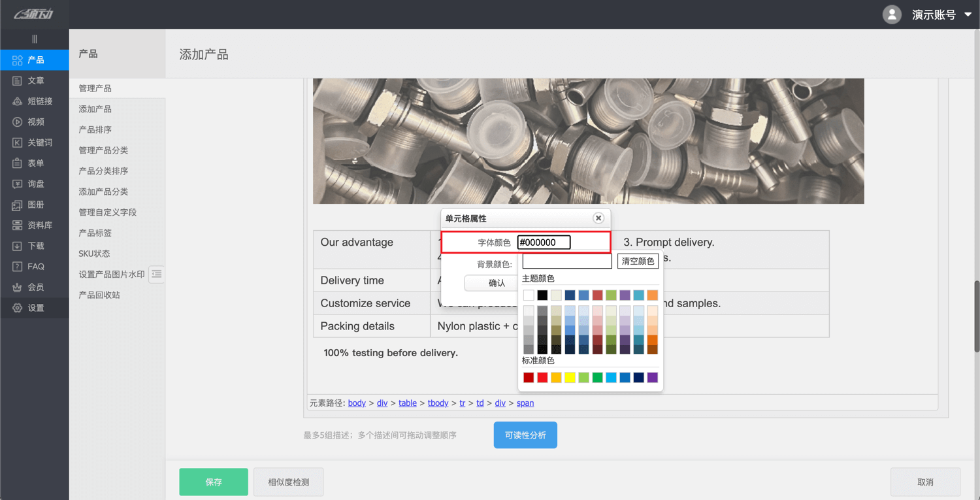Click the 产品 icon in sidebar
The image size is (980, 500).
click(x=18, y=60)
